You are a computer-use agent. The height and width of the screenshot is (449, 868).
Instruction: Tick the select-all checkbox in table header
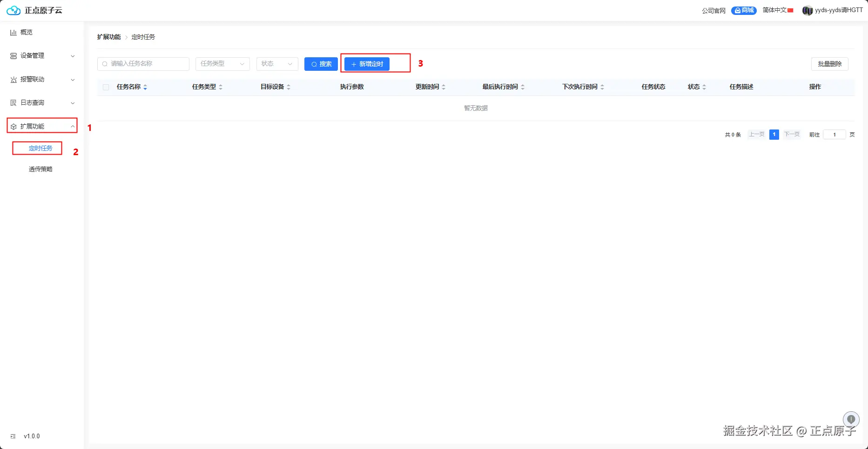106,87
